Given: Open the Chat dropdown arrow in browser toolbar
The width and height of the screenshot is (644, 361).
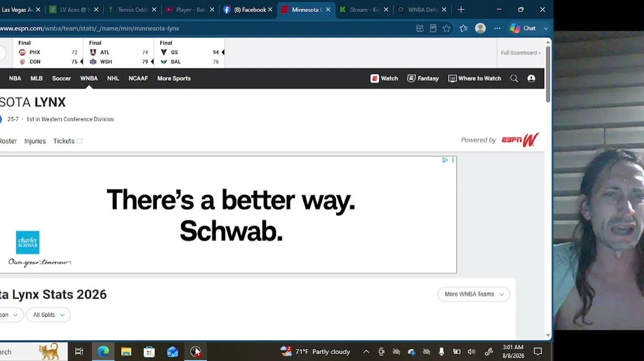Looking at the screenshot, I should pos(546,29).
